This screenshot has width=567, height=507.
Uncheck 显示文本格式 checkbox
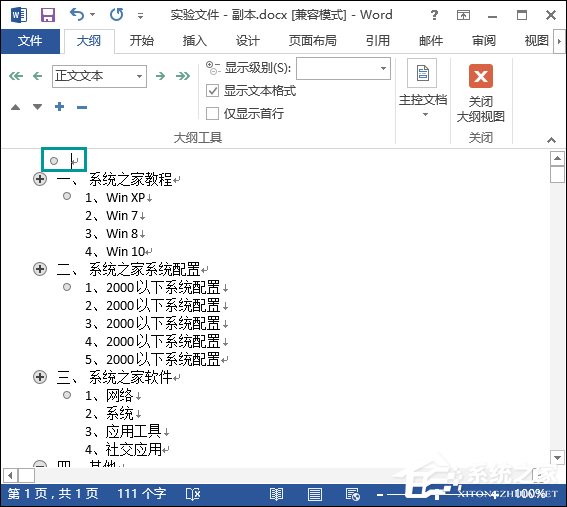tap(213, 91)
